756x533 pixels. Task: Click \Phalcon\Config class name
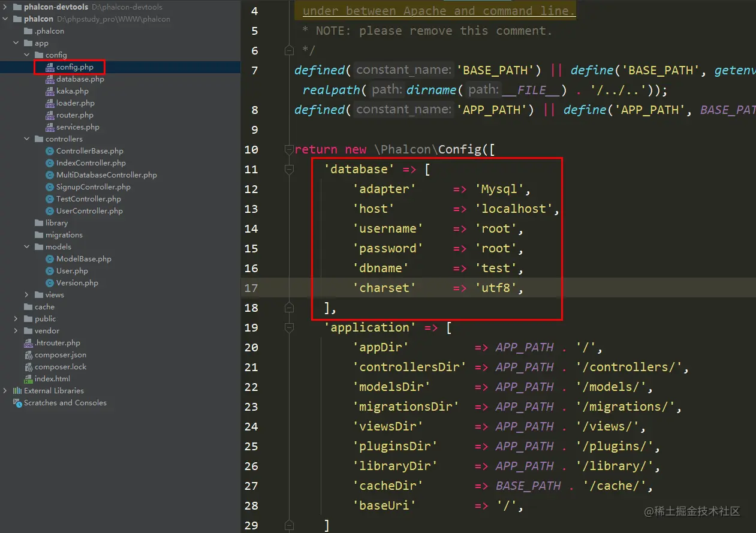pyautogui.click(x=427, y=149)
